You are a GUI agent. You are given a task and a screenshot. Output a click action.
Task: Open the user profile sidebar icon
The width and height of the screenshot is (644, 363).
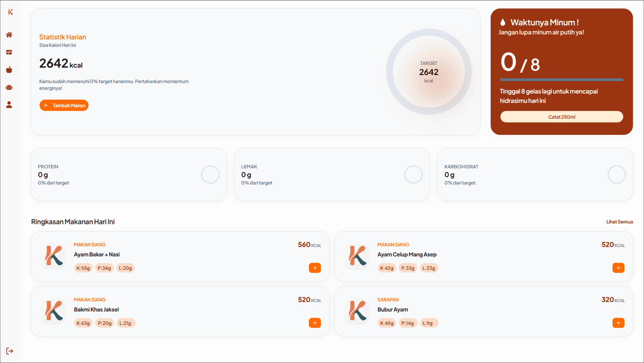9,105
